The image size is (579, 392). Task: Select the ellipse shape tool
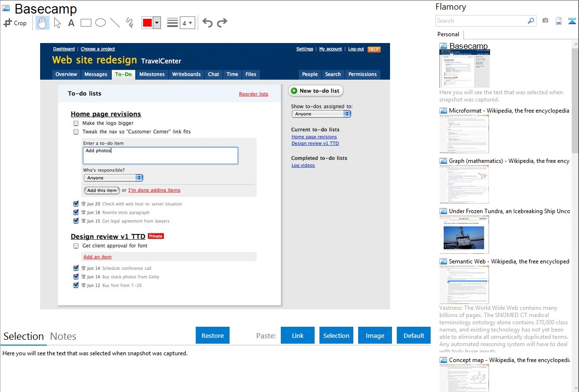(101, 23)
